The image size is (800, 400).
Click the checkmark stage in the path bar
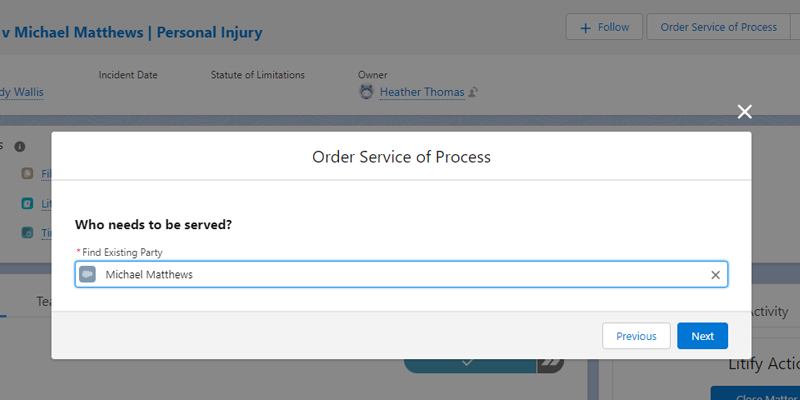470,363
